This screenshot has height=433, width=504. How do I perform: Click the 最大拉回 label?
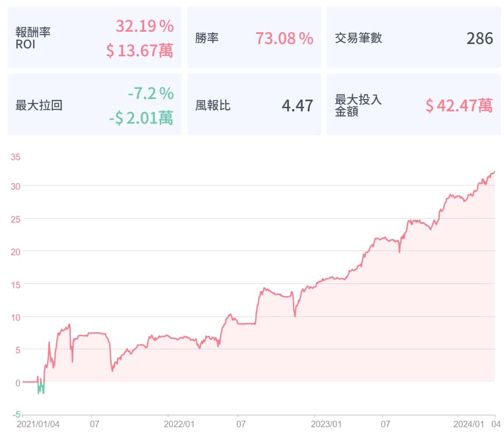[x=39, y=106]
